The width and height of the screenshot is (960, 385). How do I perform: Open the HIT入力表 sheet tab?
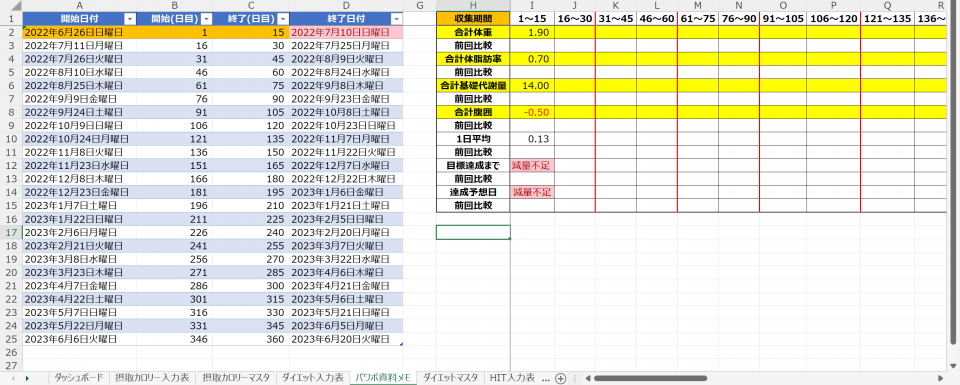click(512, 378)
